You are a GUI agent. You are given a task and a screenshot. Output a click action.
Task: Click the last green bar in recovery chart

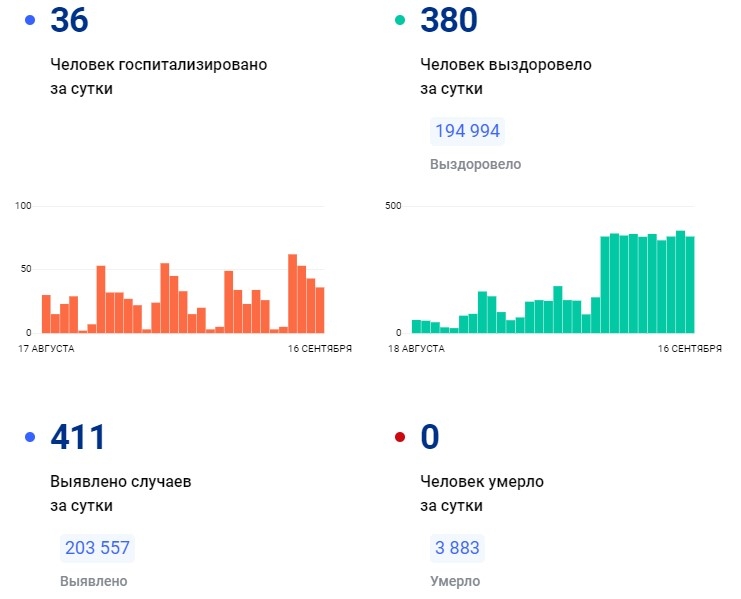[689, 285]
